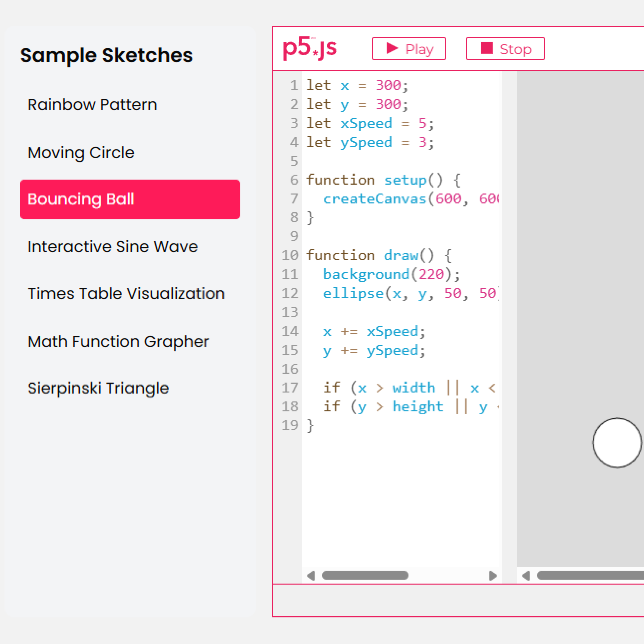644x644 pixels.
Task: Load the Interactive Sine Wave sketch
Action: click(113, 247)
